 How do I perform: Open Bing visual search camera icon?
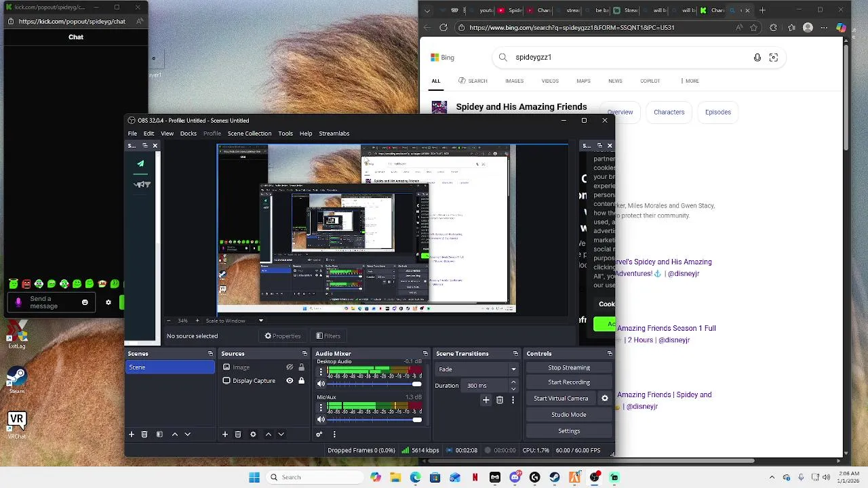click(774, 58)
